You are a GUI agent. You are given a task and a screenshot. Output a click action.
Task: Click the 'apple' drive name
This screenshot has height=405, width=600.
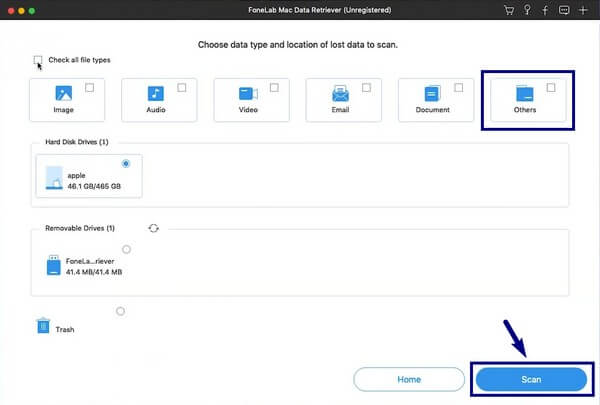click(77, 176)
